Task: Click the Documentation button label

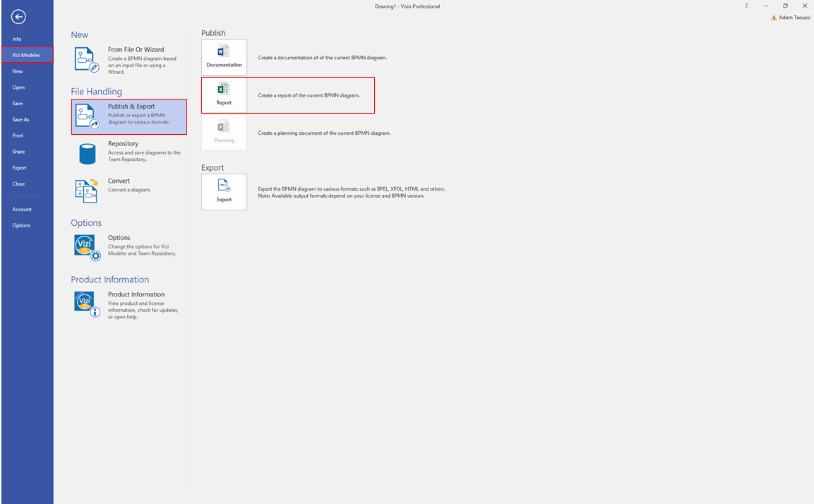Action: tap(225, 65)
